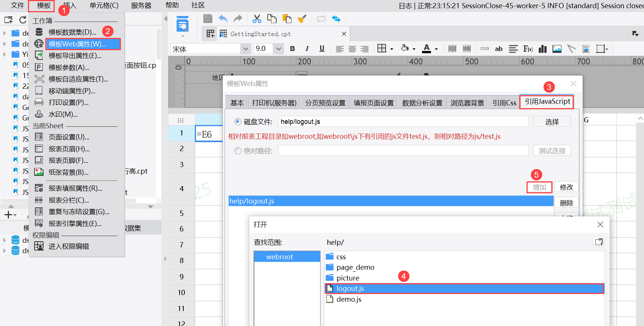Click new folder icon in Open dialog
Screen dimensions: 644x326
click(599, 242)
